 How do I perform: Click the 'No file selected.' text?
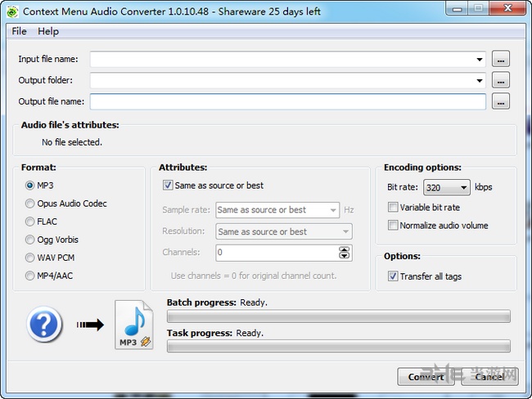tap(72, 142)
